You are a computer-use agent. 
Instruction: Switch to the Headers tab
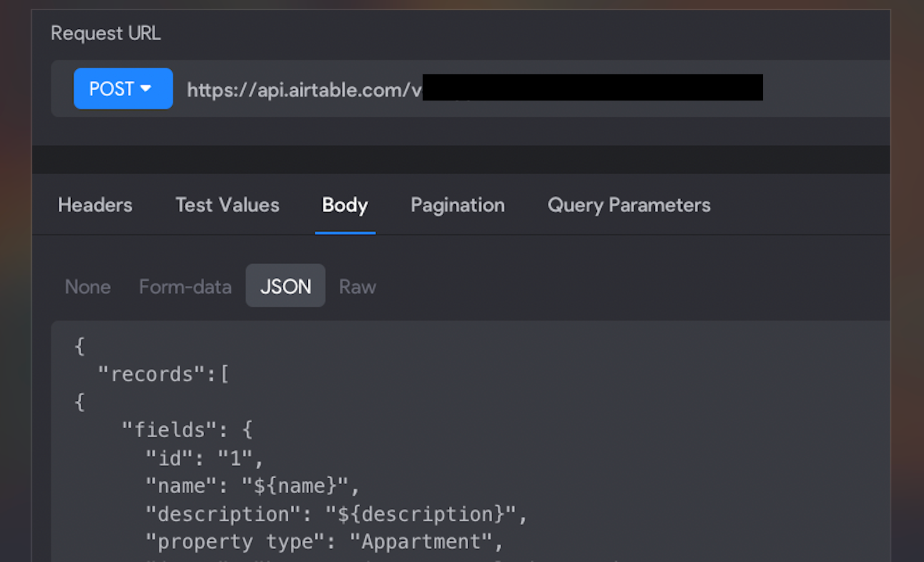point(95,205)
